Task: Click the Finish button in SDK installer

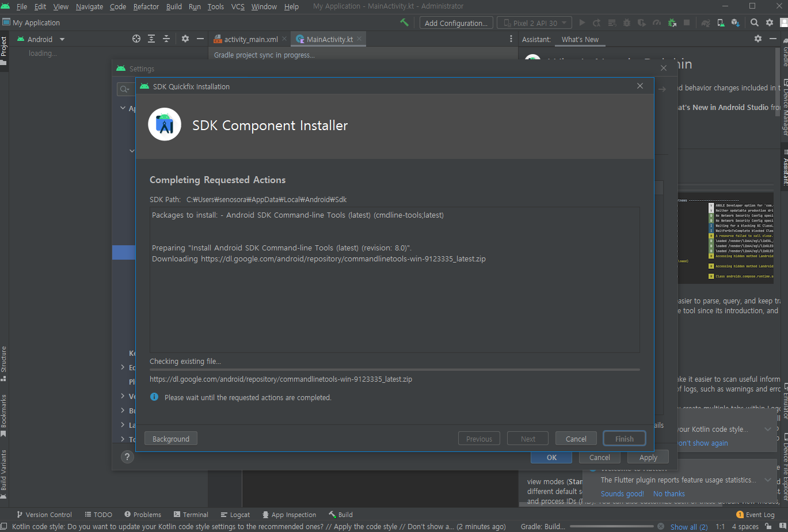Action: [x=625, y=438]
